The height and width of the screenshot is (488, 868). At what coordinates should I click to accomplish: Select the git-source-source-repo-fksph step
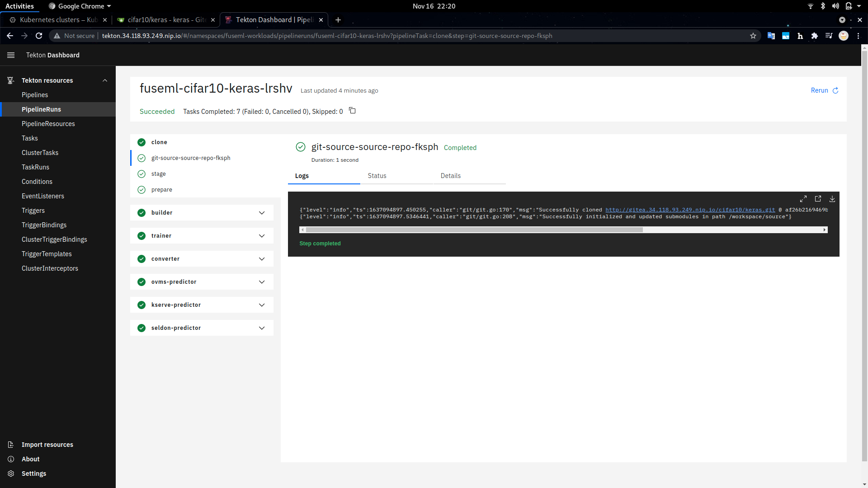point(190,158)
